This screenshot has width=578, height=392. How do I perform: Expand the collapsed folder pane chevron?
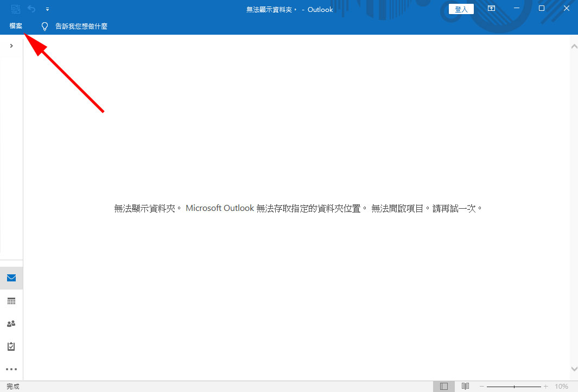[11, 46]
